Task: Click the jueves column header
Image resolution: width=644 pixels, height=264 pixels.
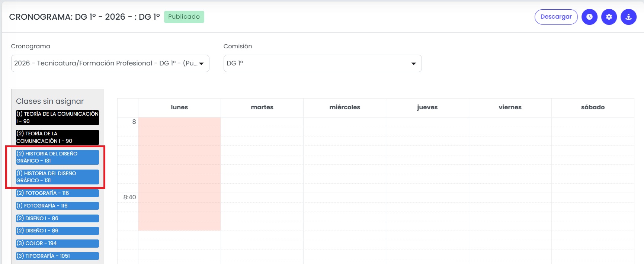Action: (427, 107)
